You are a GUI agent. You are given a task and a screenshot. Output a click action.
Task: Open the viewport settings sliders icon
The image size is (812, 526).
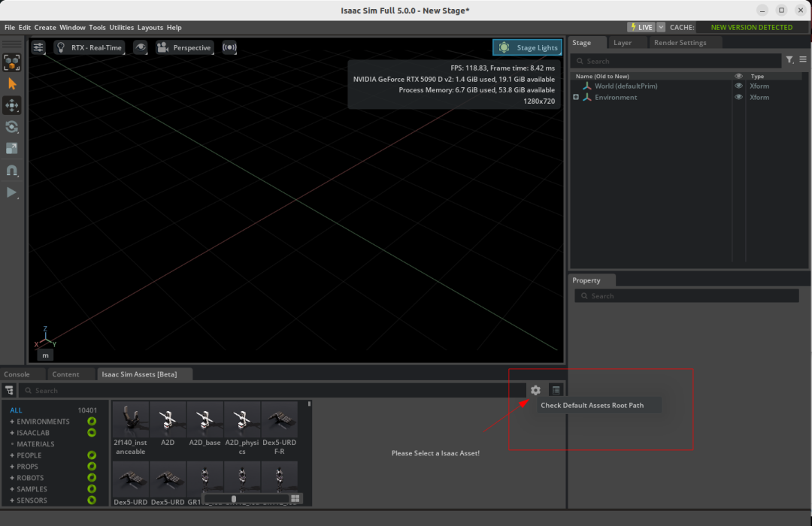38,47
